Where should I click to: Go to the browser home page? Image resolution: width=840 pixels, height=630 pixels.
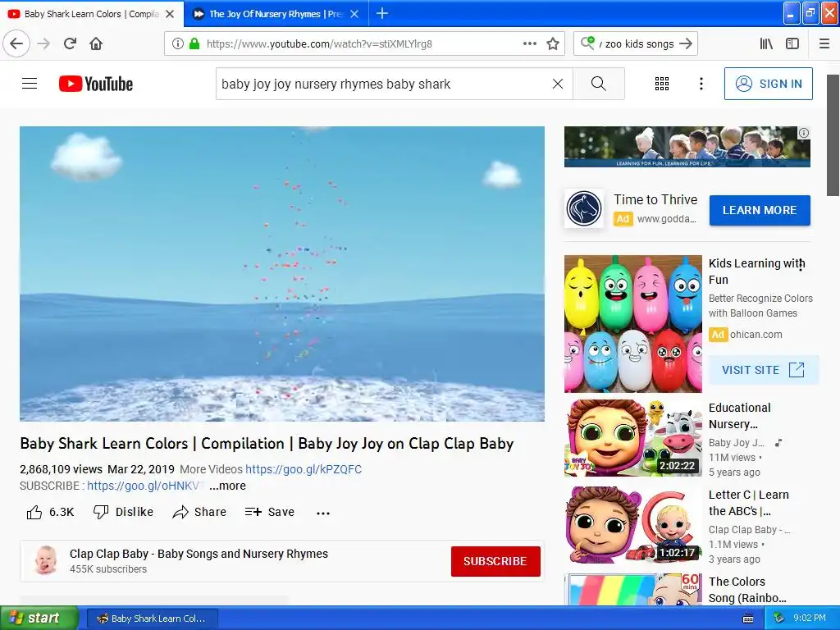[96, 43]
